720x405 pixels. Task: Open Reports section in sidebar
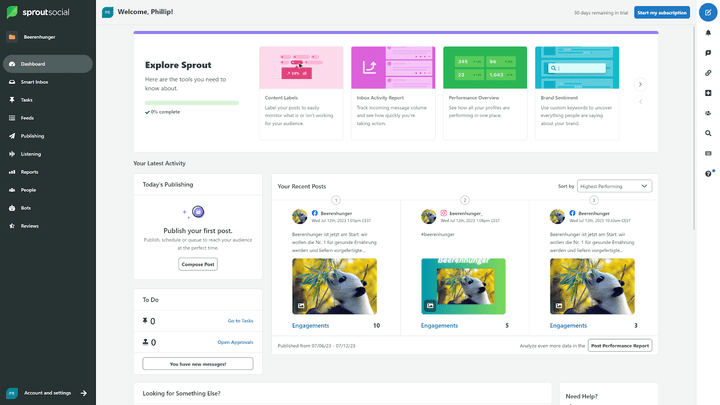pos(29,172)
